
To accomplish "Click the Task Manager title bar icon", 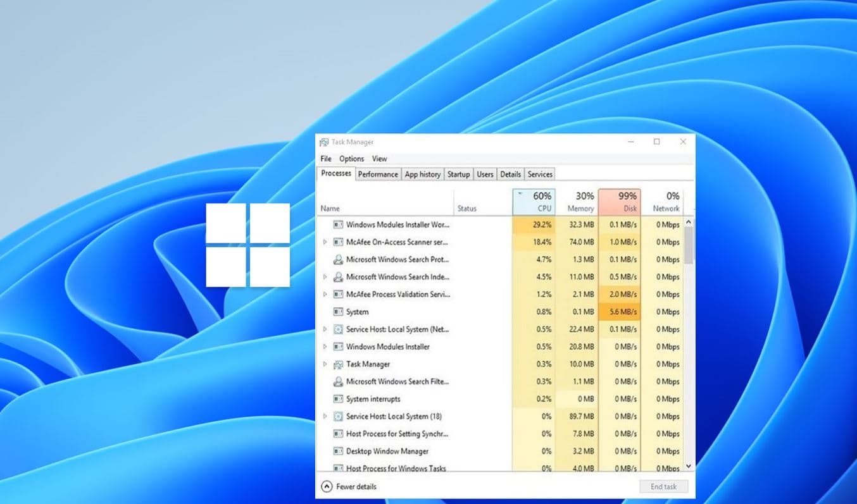I will [x=324, y=142].
